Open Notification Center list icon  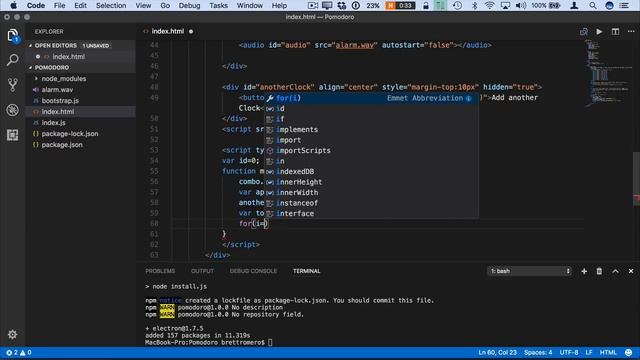pos(624,5)
